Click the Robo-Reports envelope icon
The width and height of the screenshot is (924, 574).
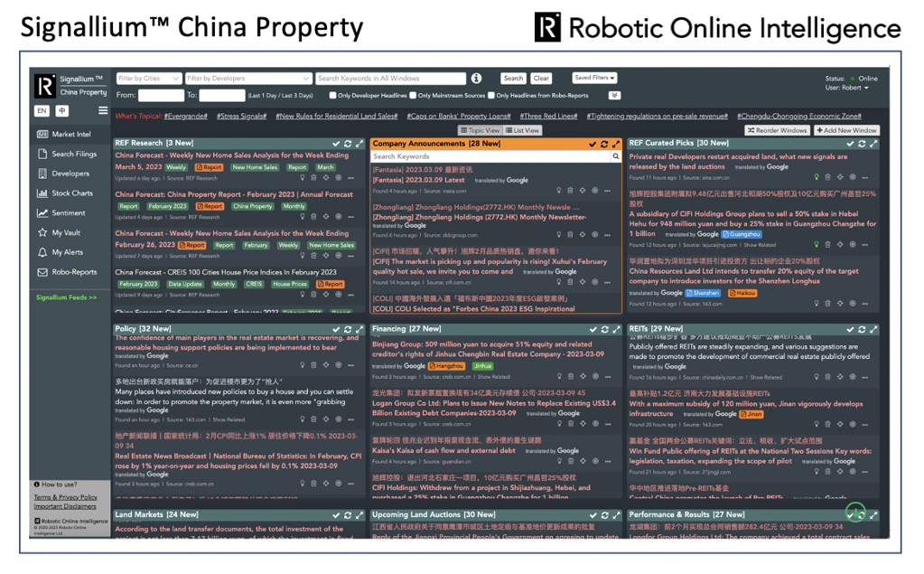click(42, 272)
